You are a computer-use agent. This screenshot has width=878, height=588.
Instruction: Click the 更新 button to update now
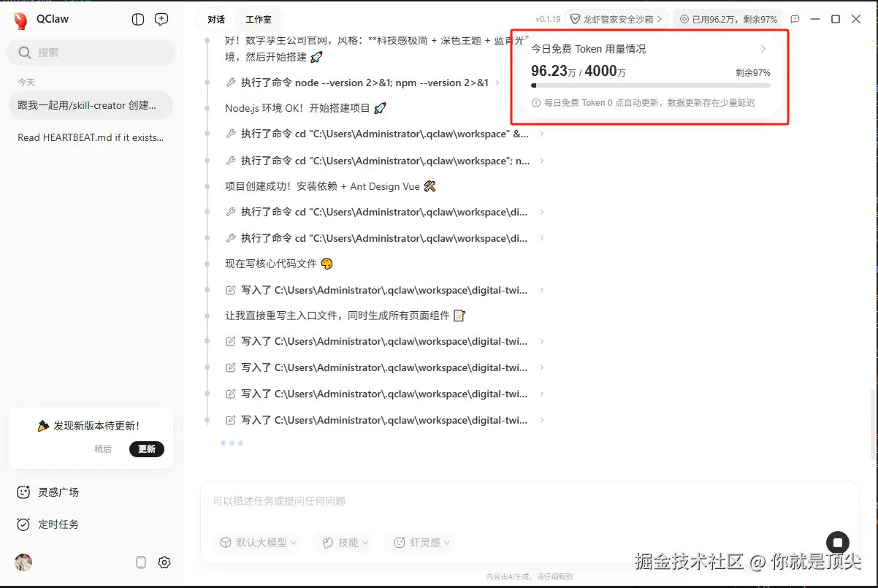click(146, 449)
